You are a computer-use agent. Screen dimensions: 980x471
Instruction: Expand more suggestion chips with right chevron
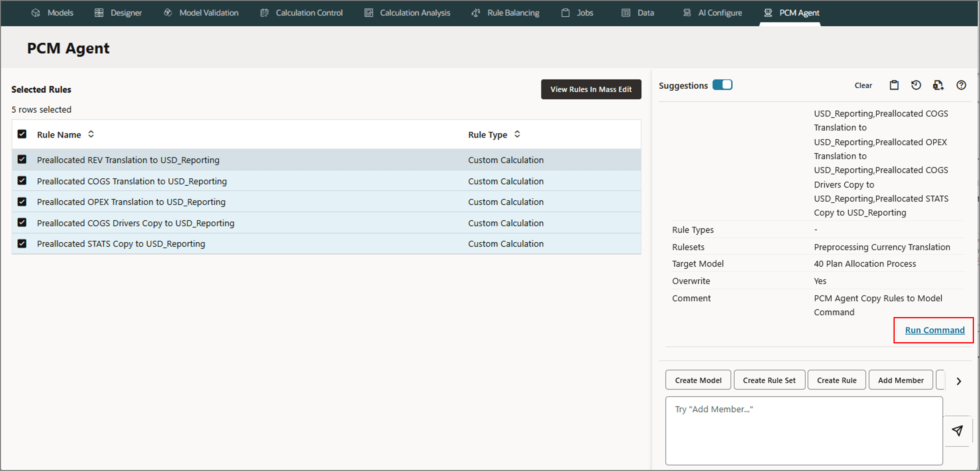tap(959, 381)
